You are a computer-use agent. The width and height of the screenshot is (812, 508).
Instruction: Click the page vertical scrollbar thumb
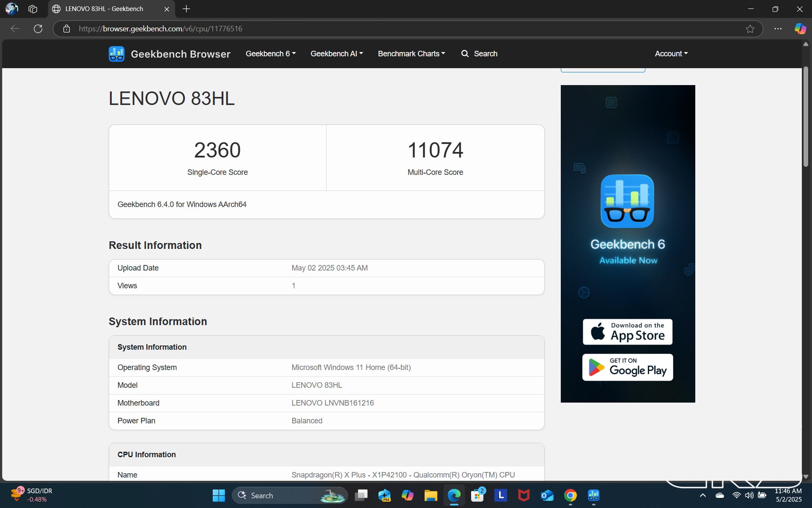point(806,116)
